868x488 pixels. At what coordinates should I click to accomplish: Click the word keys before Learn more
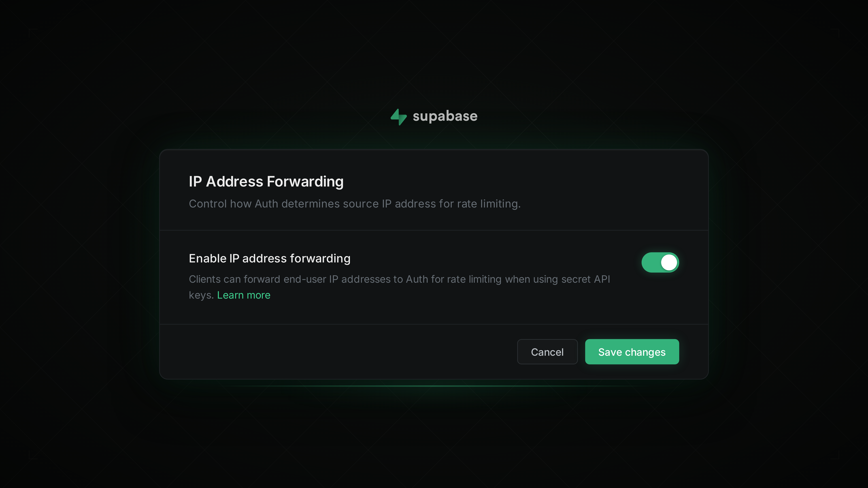point(201,295)
